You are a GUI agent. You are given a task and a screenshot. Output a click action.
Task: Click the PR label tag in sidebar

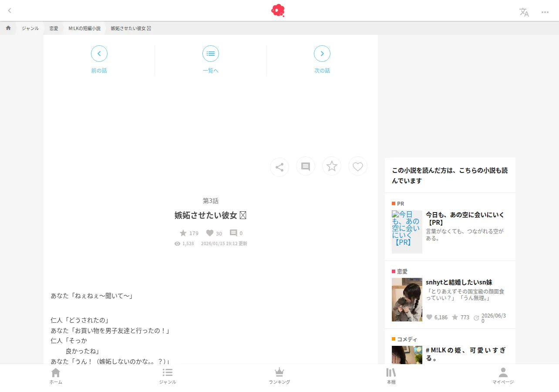tap(398, 203)
